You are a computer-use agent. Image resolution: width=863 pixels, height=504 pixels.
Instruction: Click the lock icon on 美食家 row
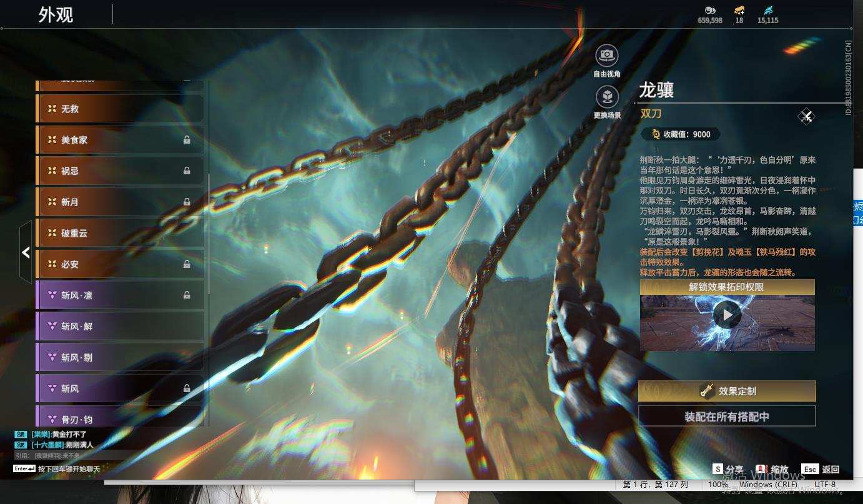[x=187, y=140]
